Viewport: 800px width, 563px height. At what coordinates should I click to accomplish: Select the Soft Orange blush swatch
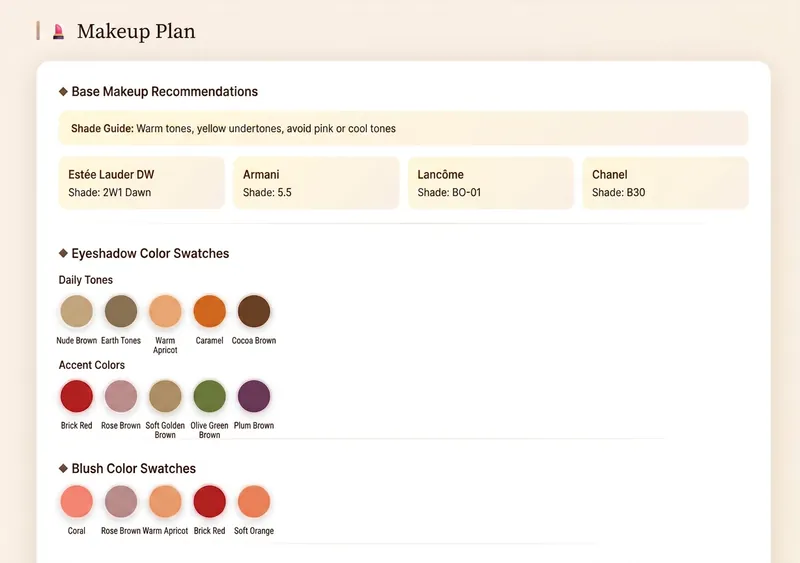point(254,501)
